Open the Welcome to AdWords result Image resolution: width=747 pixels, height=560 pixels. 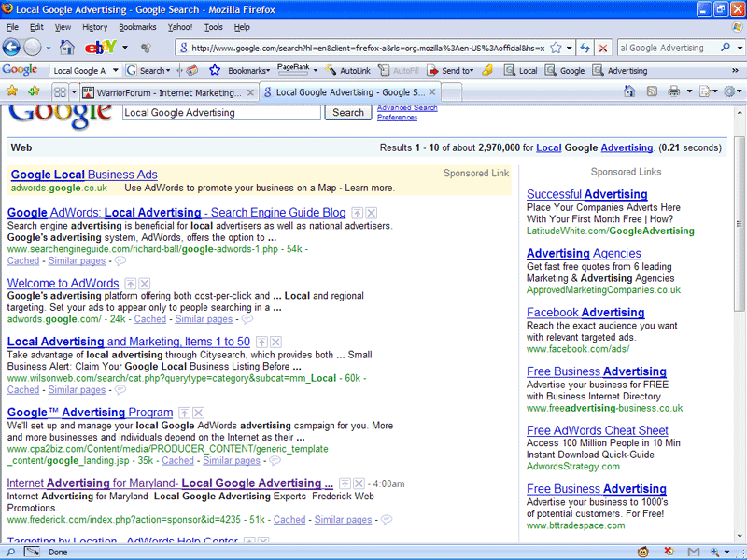tap(63, 284)
